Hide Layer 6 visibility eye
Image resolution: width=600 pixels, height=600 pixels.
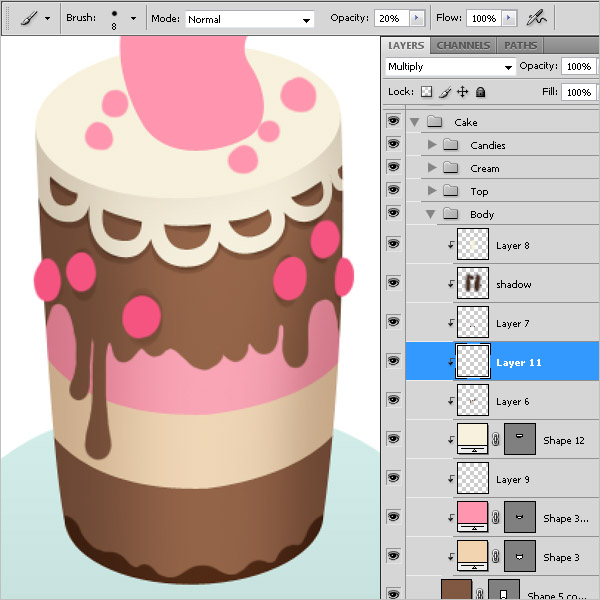tap(393, 400)
